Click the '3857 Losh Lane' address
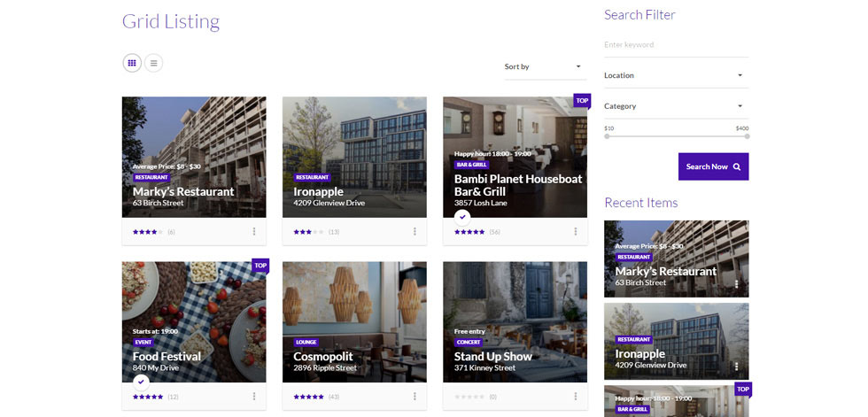 tap(480, 203)
